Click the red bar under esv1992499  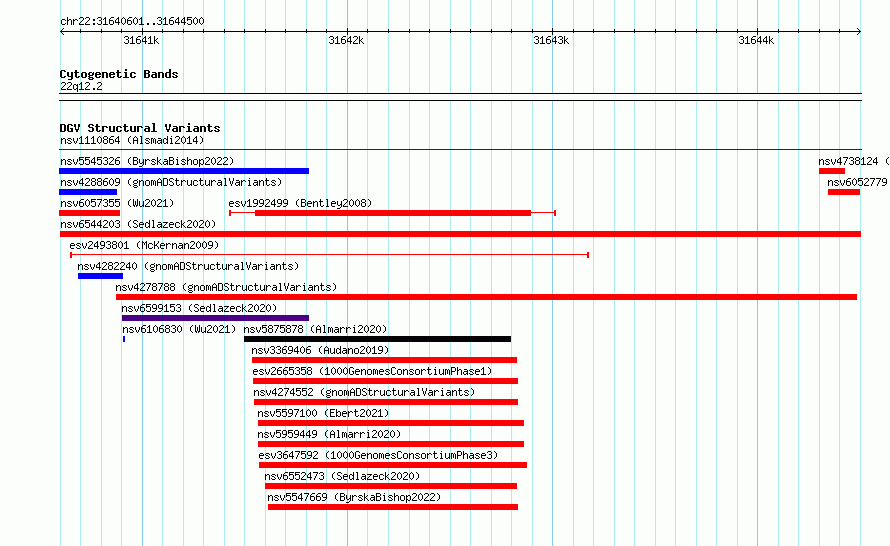393,213
